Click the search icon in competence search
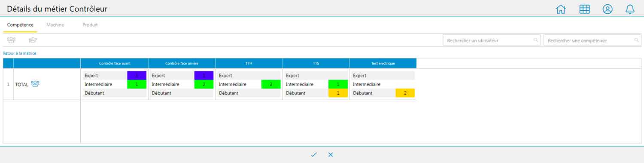 pos(637,40)
